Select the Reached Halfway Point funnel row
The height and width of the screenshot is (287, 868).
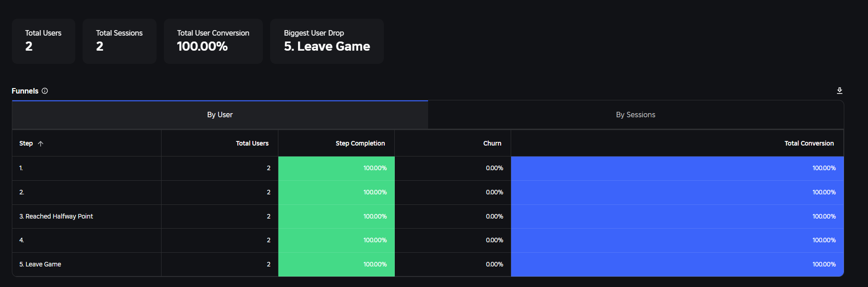tap(87, 216)
